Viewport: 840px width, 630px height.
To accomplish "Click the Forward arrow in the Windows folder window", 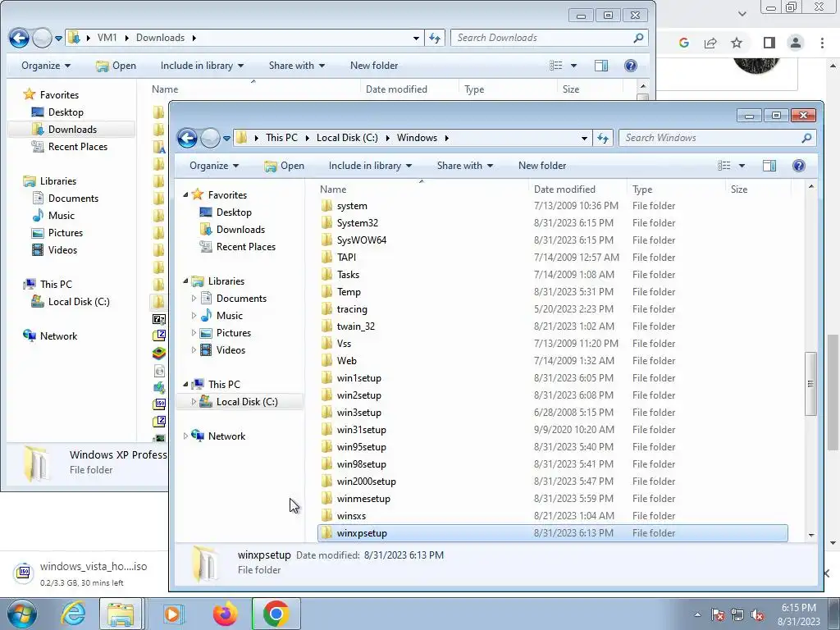I will tap(209, 138).
